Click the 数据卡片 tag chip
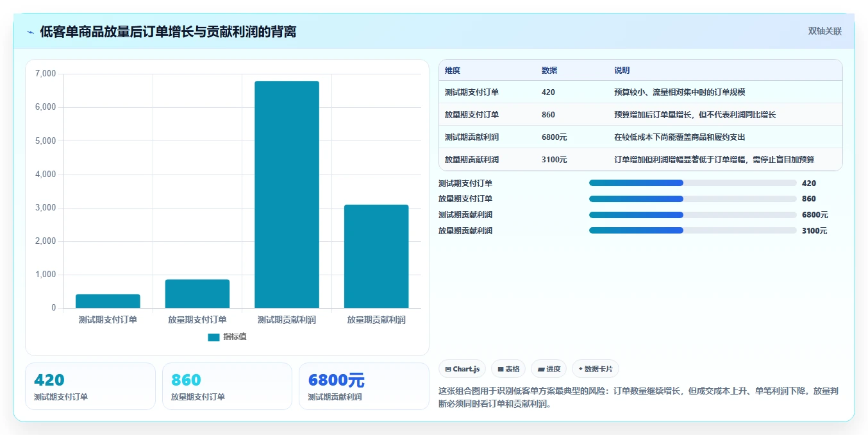 click(596, 369)
